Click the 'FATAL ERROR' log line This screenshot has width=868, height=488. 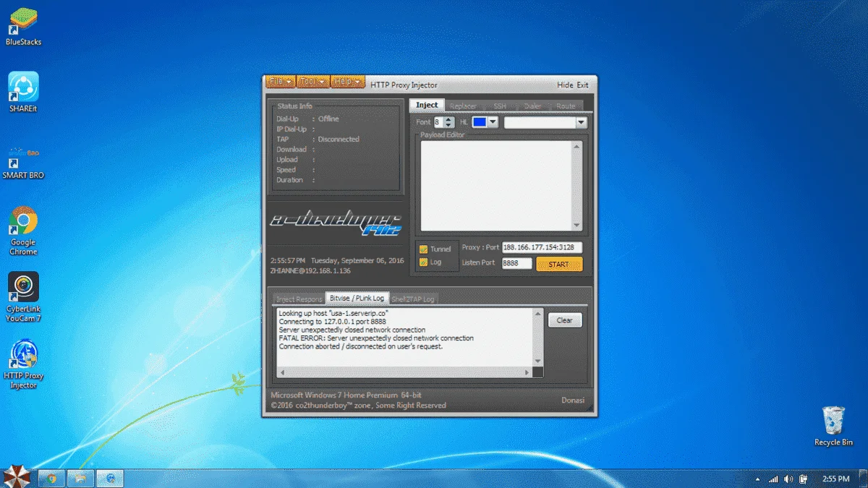click(x=376, y=338)
